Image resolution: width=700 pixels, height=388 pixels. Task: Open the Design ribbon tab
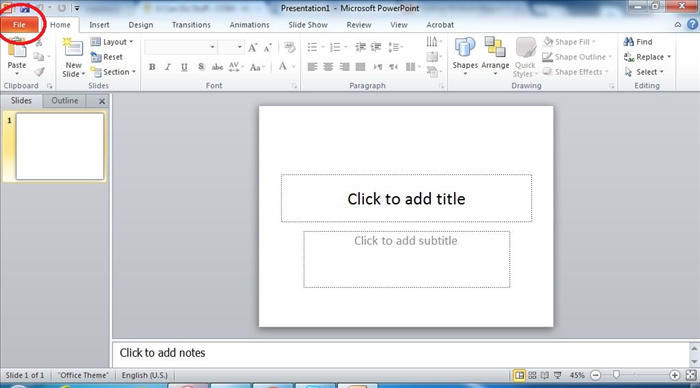point(141,25)
